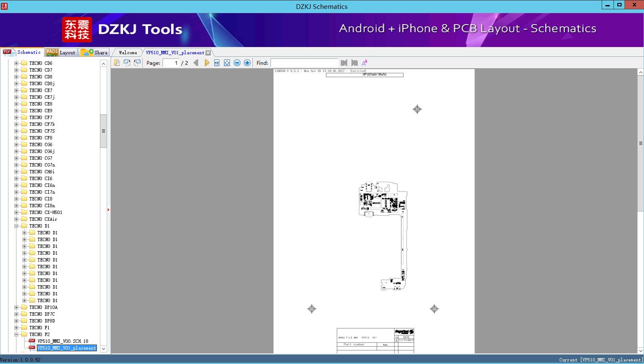Select VP510_MMI_V01_placement file in tree
Screen dimensions: 644x364
[66, 348]
